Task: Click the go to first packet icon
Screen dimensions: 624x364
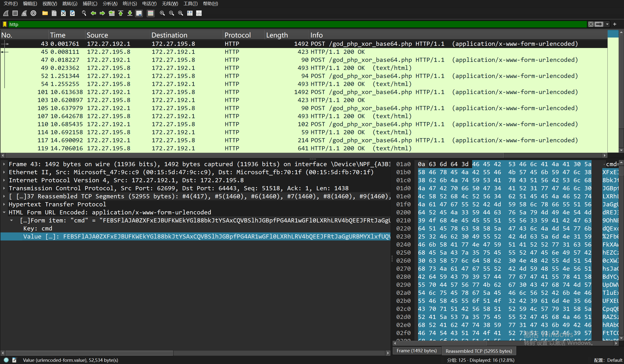Action: [x=121, y=13]
